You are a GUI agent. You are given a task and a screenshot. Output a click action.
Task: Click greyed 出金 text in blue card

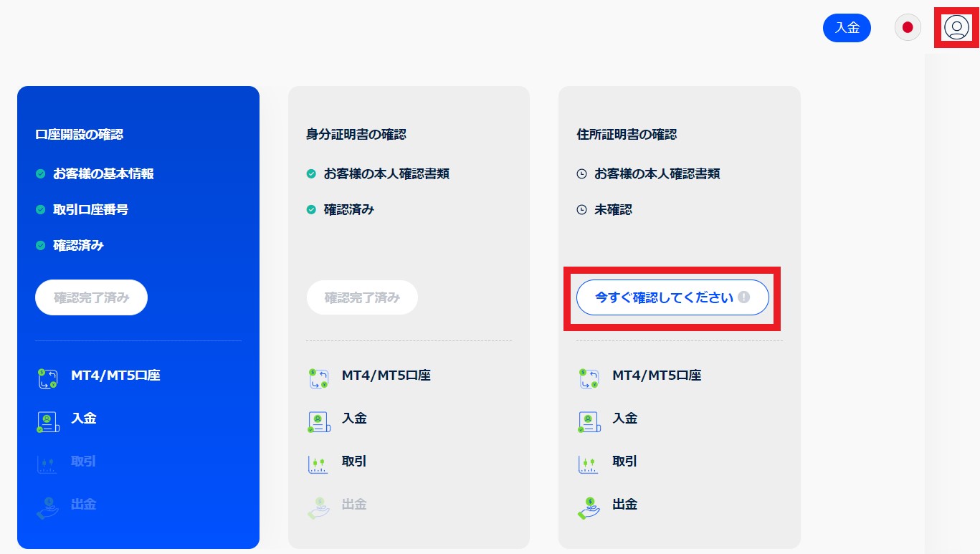point(83,504)
